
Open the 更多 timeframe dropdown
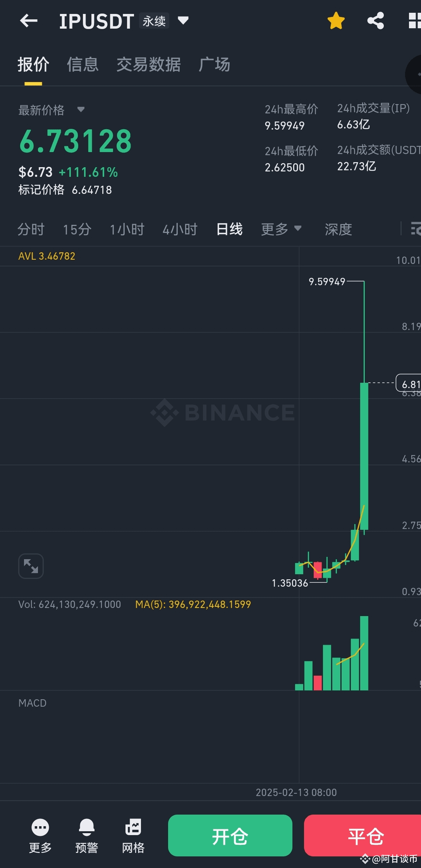(282, 229)
